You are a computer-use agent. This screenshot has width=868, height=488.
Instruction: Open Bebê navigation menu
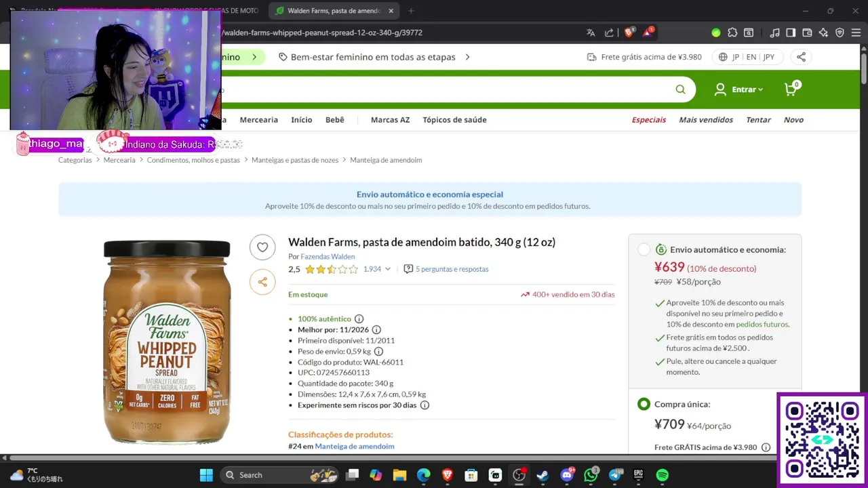[334, 120]
